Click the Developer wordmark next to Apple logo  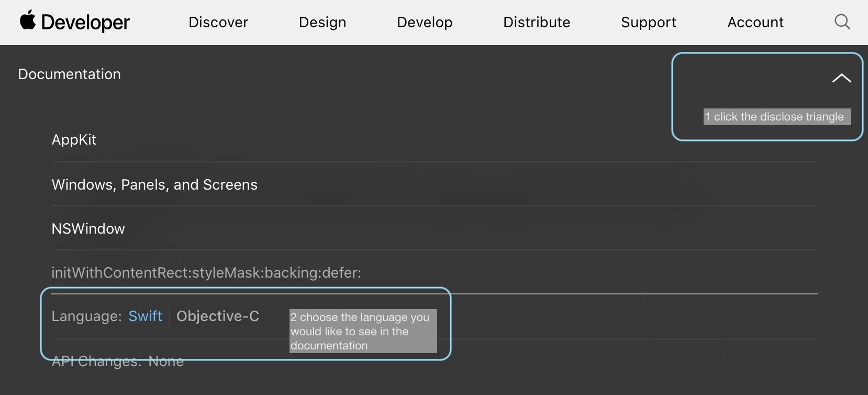(85, 21)
